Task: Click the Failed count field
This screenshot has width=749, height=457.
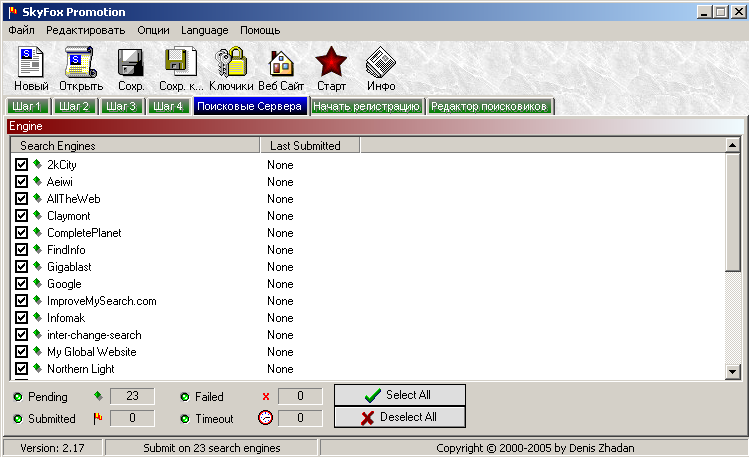Action: click(x=300, y=396)
